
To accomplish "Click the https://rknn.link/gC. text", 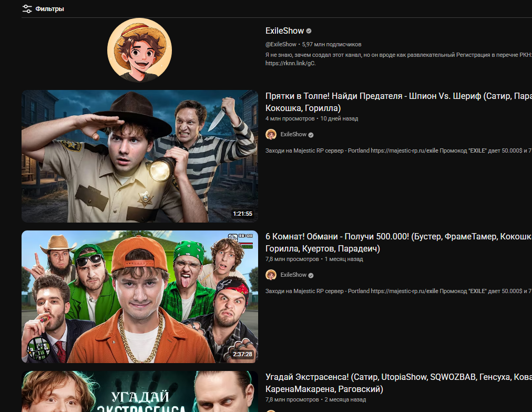I will [290, 63].
